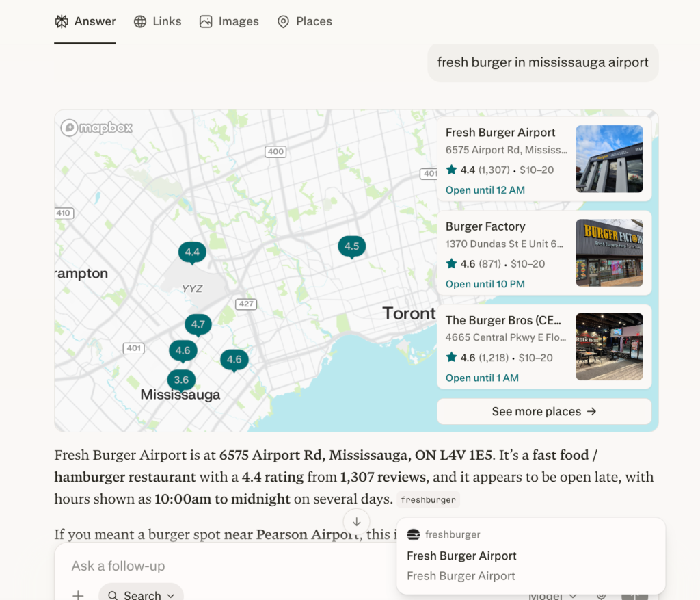Image resolution: width=700 pixels, height=600 pixels.
Task: Open The Burger Bros place card title
Action: (x=503, y=320)
